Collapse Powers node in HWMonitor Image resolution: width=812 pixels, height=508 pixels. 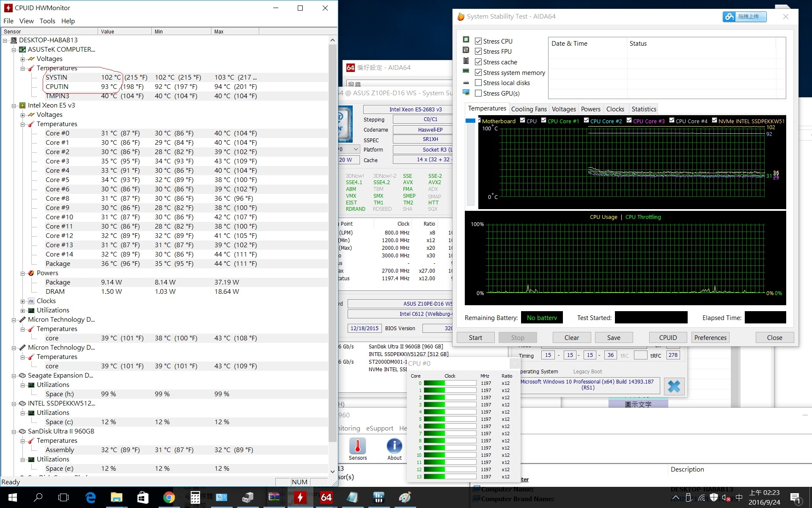click(23, 273)
